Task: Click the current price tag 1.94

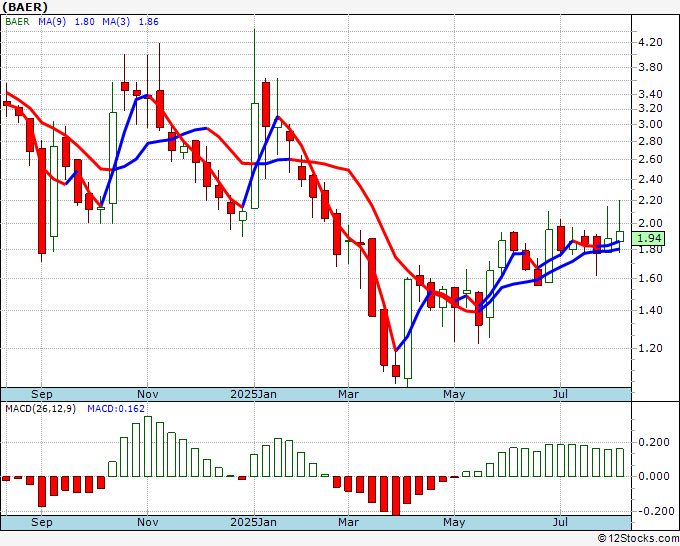Action: click(649, 238)
